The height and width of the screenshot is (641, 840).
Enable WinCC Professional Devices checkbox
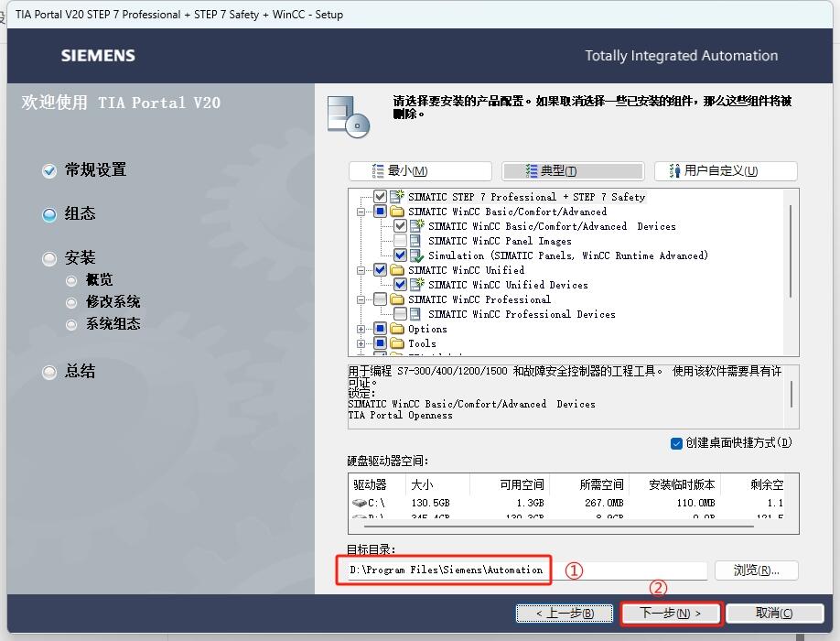tap(400, 313)
